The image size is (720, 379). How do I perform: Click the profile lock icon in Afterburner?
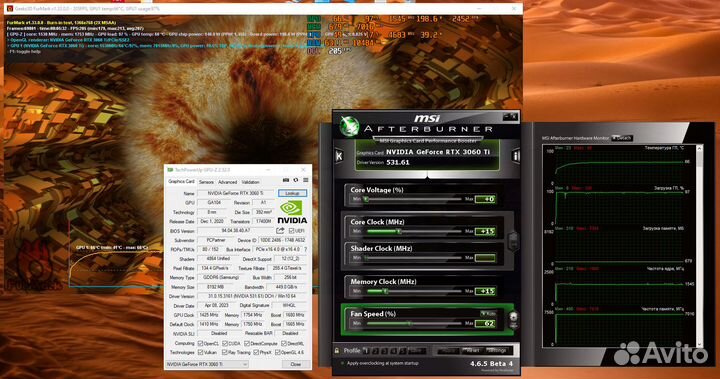pyautogui.click(x=337, y=351)
